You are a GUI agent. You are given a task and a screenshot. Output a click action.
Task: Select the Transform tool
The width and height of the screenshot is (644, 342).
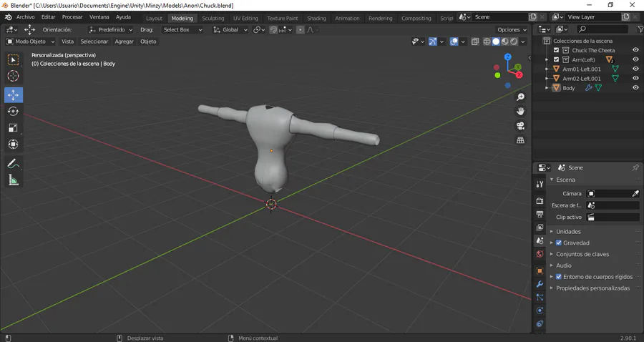coord(13,144)
